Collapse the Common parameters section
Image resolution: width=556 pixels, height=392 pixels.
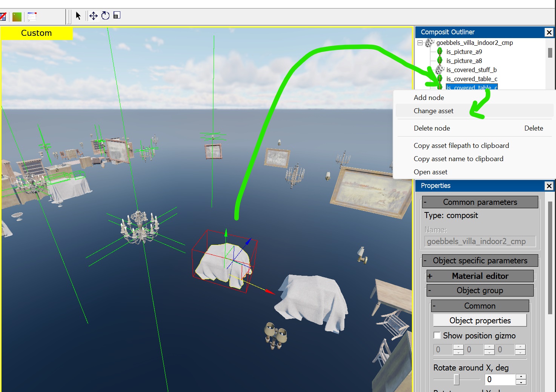click(425, 202)
